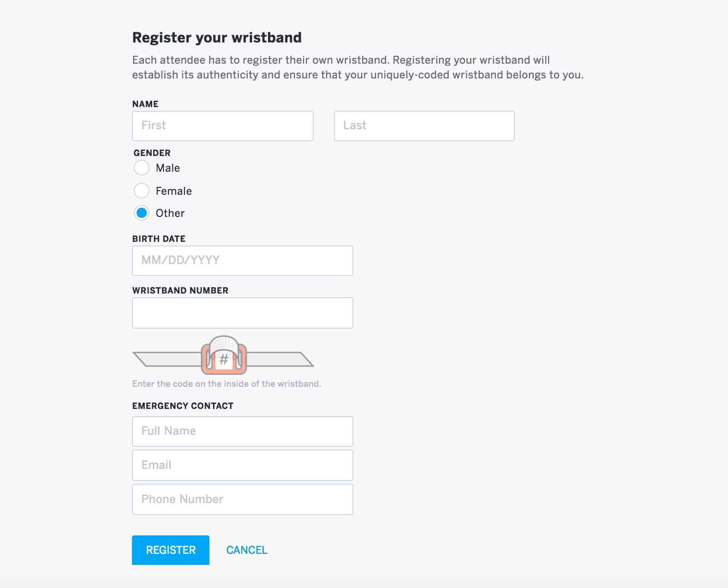Click the BIRTH DATE field label

(159, 239)
